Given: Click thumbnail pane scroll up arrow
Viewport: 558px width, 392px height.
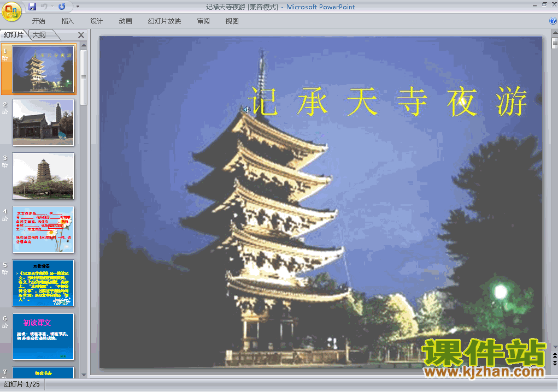Looking at the screenshot, I should tap(84, 45).
